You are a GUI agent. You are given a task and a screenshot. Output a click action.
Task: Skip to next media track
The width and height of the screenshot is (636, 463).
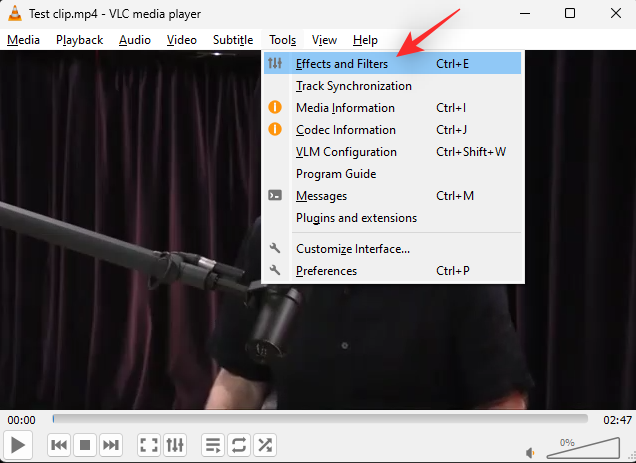110,445
